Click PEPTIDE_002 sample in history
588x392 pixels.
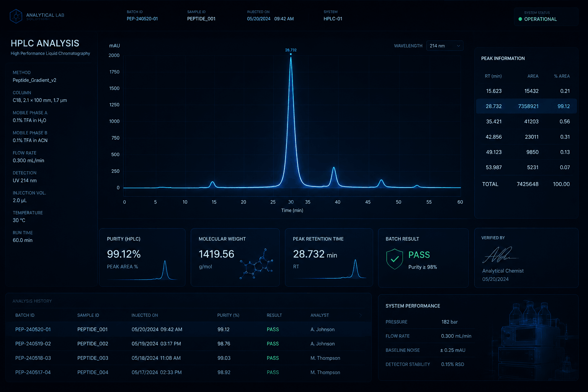coord(93,344)
